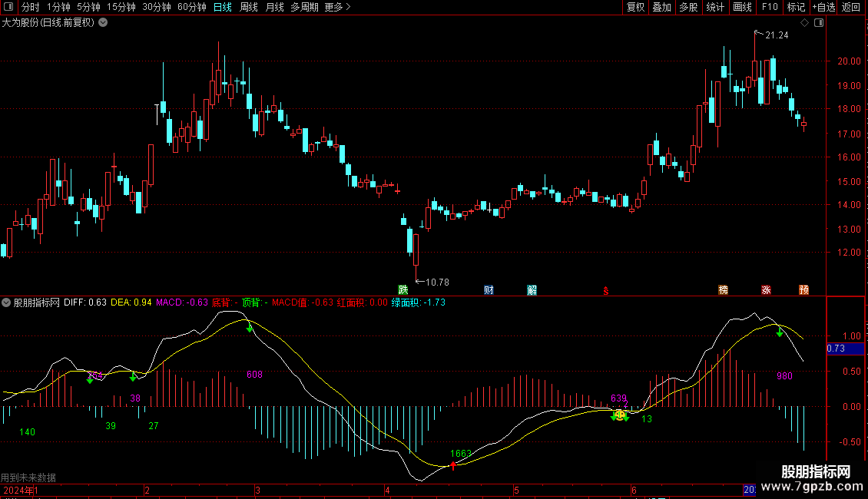The image size is (868, 499).
Task: Switch to 分时 intraday view
Action: point(31,7)
